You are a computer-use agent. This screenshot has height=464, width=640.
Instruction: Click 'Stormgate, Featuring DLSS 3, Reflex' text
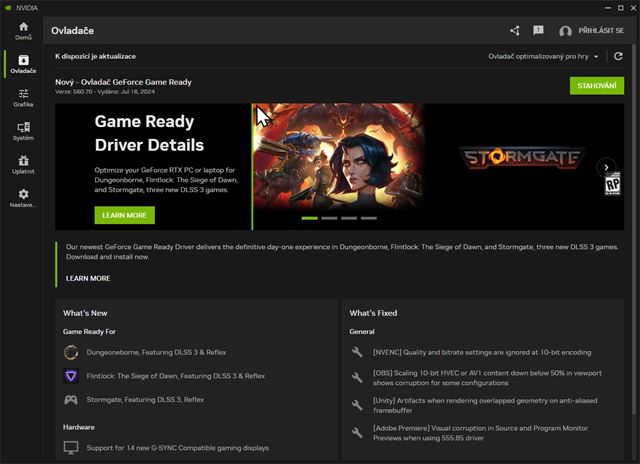pyautogui.click(x=145, y=400)
